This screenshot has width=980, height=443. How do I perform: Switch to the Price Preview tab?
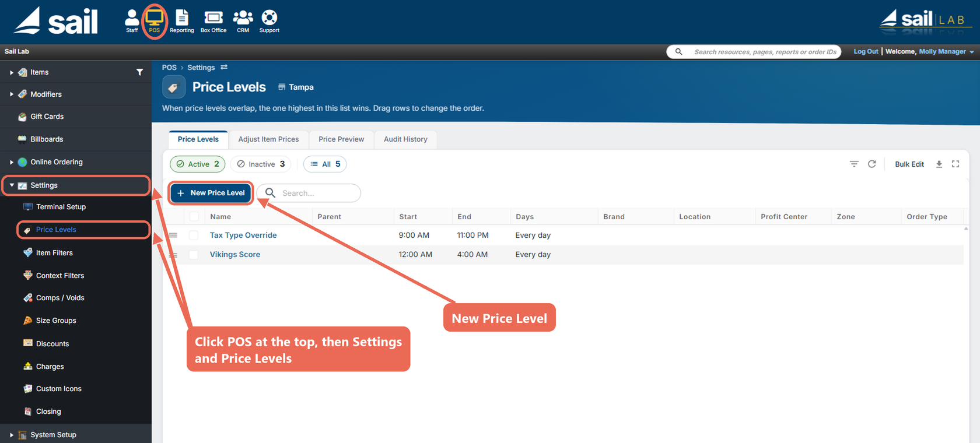(341, 140)
